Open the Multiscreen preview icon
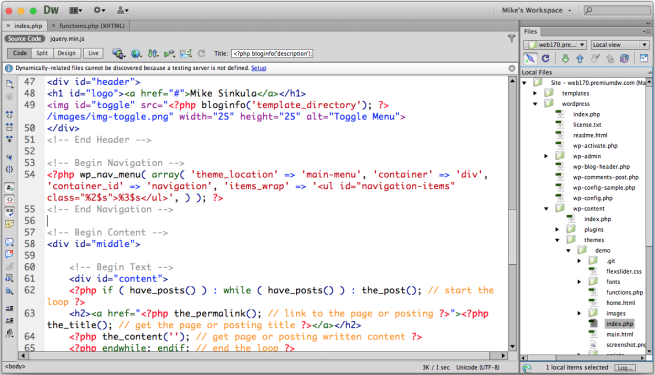Image resolution: width=655 pixels, height=375 pixels. pyautogui.click(x=119, y=53)
